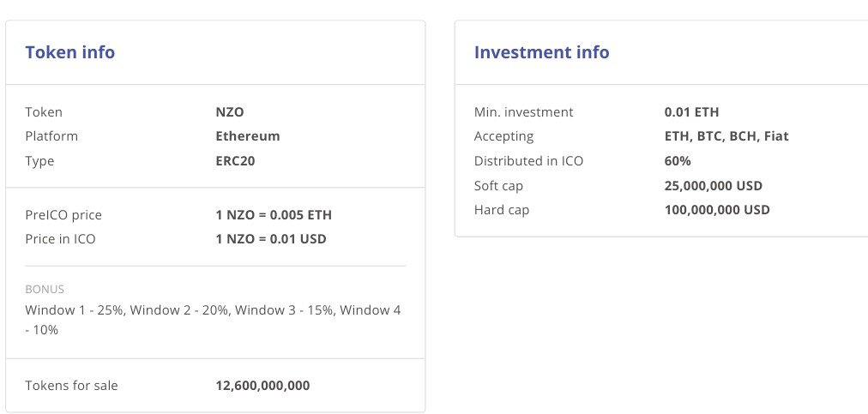
Task: Click the Hard cap label
Action: 501,210
